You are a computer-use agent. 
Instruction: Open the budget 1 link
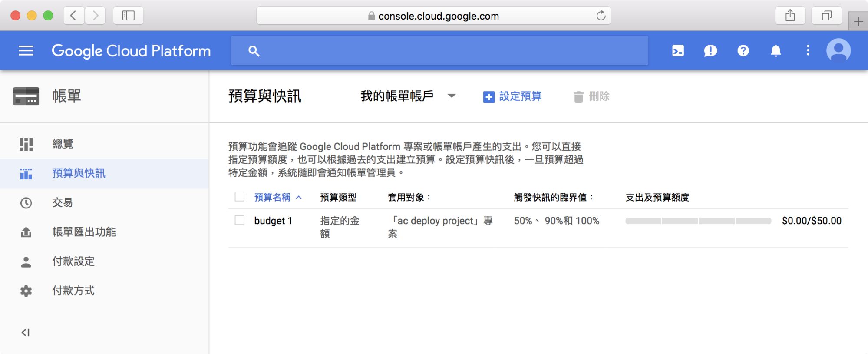273,221
